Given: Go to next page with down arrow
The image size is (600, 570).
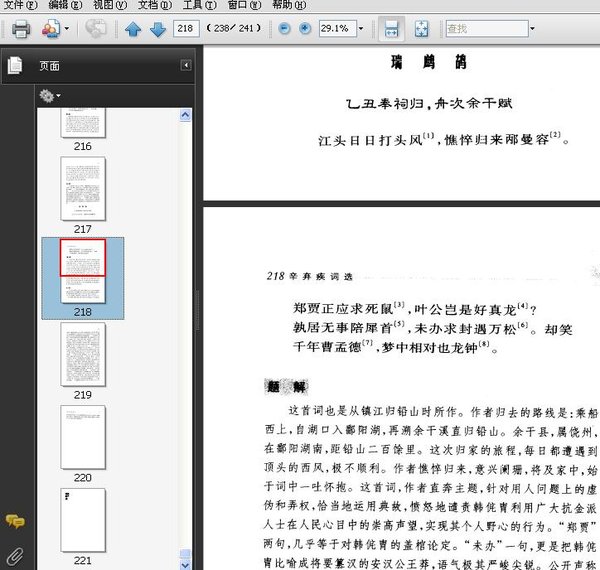Looking at the screenshot, I should pyautogui.click(x=157, y=29).
